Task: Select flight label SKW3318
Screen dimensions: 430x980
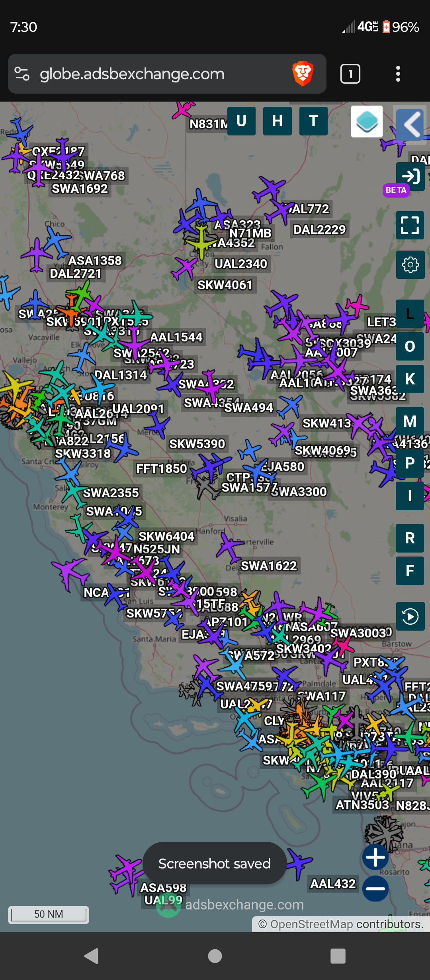Action: (83, 453)
